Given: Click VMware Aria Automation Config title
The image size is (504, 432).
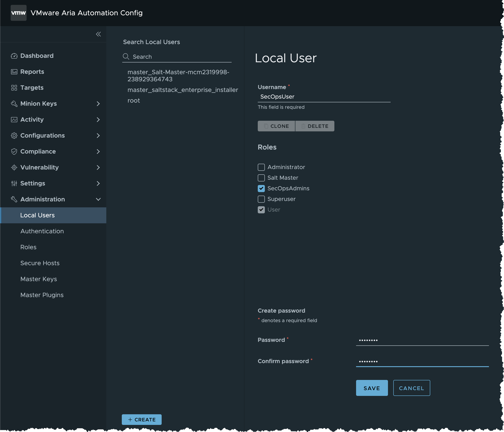Looking at the screenshot, I should pos(87,13).
